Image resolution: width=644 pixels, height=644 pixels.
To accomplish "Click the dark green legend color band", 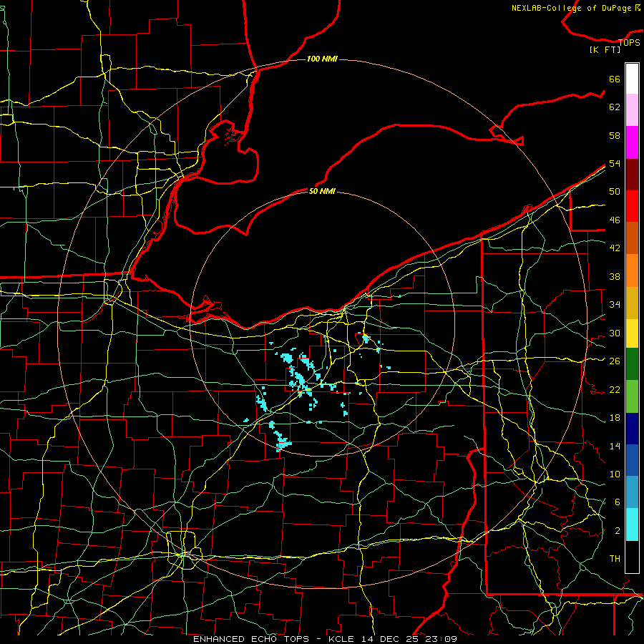I will click(x=632, y=364).
